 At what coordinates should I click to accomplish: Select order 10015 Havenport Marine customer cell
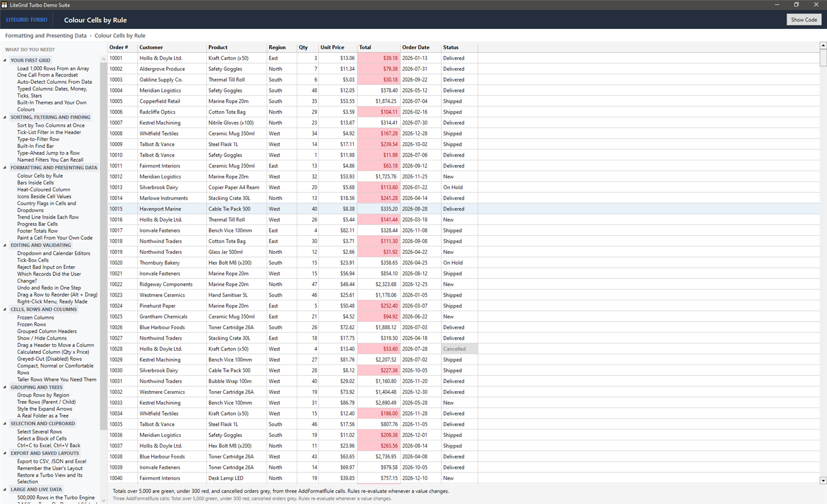pyautogui.click(x=172, y=209)
